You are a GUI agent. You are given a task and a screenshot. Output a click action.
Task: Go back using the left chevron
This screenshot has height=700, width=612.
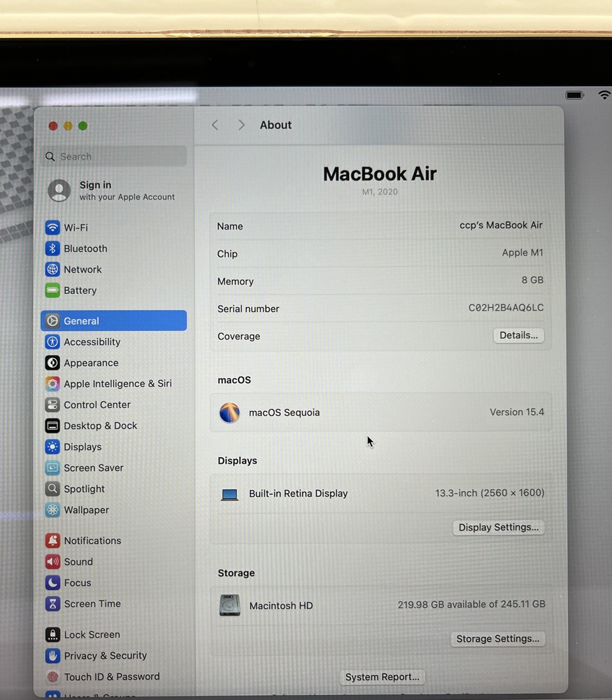tap(215, 125)
